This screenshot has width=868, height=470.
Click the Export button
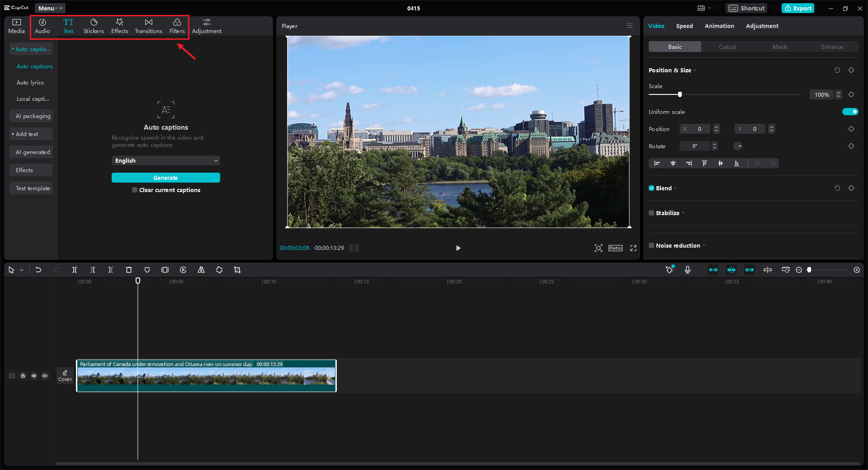[x=798, y=8]
